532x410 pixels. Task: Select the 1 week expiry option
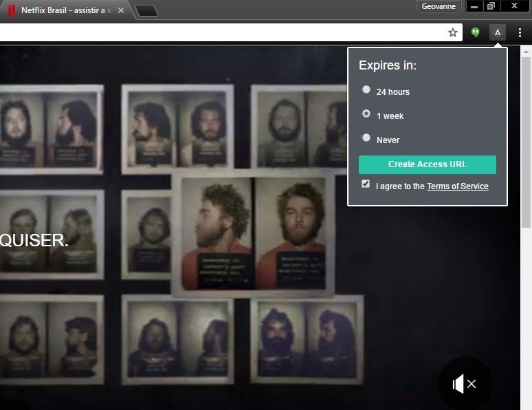point(366,114)
